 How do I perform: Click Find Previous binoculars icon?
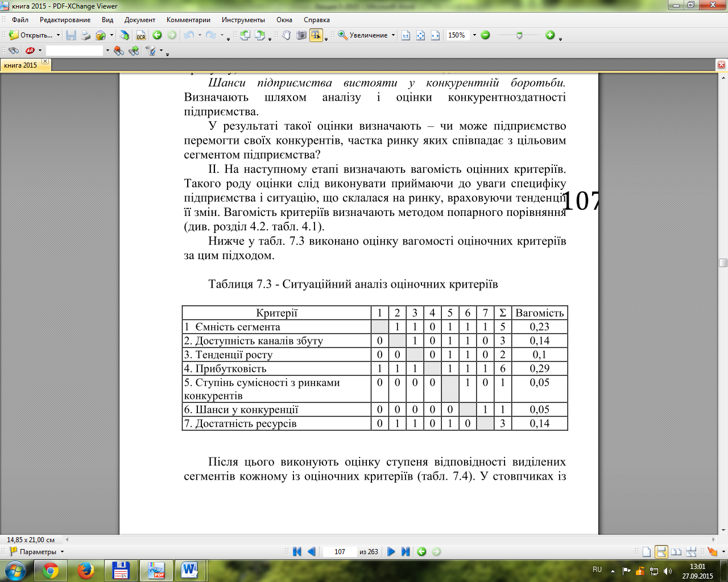(119, 51)
